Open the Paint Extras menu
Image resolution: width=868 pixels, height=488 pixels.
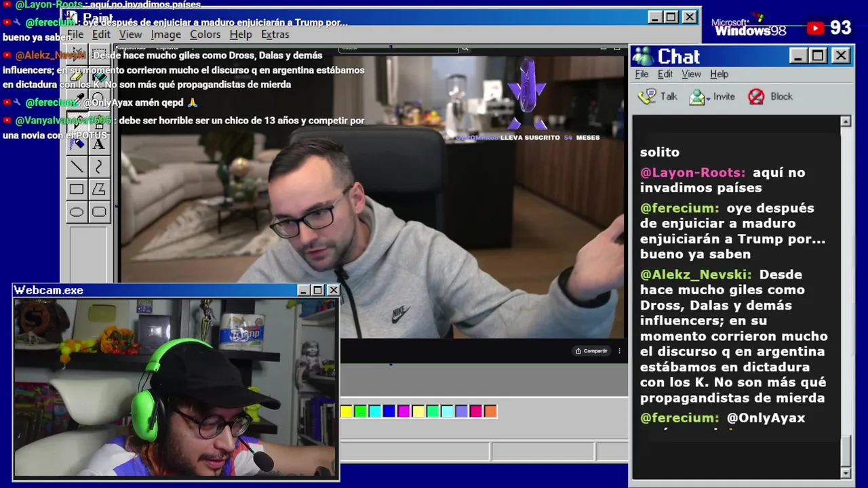click(275, 35)
